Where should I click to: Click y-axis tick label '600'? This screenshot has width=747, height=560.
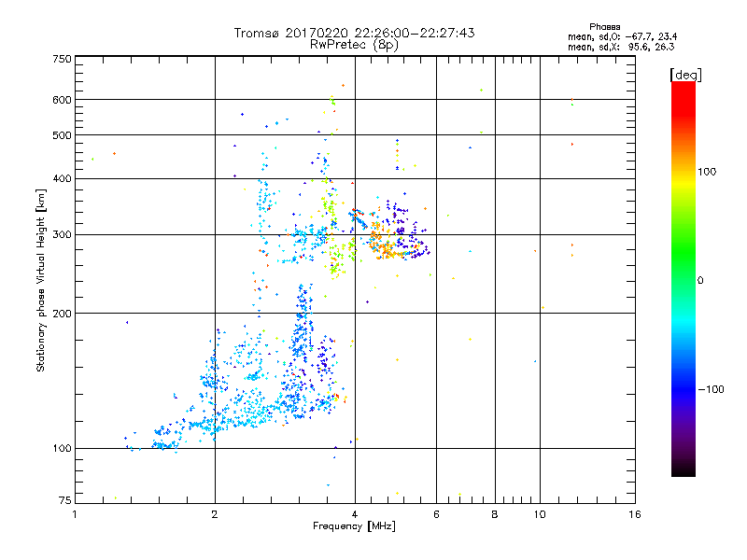(x=62, y=100)
